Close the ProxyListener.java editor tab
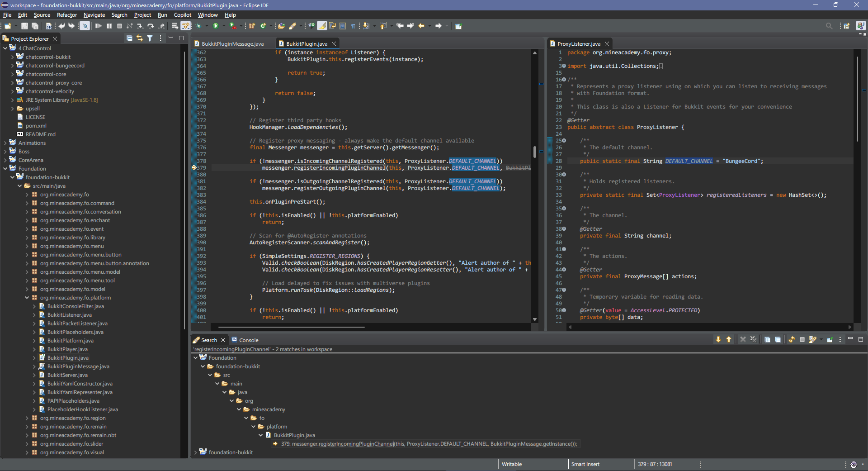This screenshot has height=471, width=868. [x=607, y=44]
